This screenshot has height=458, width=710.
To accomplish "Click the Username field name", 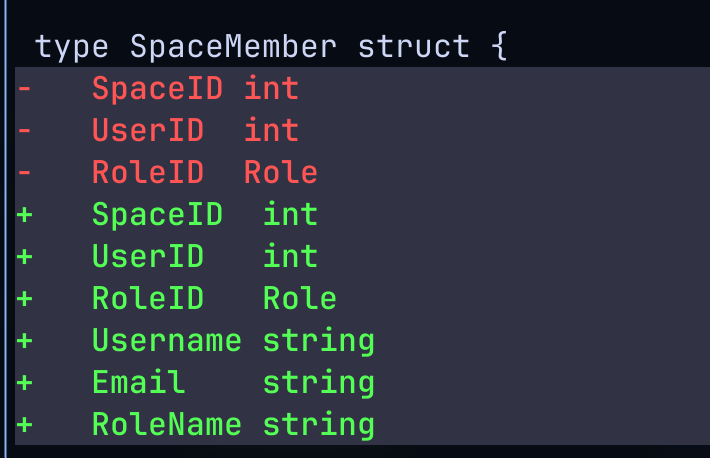I will [167, 340].
